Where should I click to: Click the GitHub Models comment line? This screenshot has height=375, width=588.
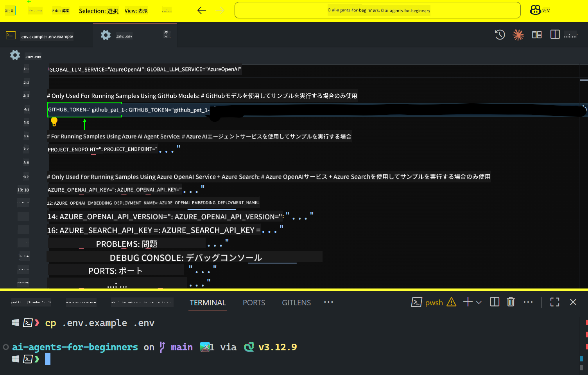pyautogui.click(x=202, y=96)
